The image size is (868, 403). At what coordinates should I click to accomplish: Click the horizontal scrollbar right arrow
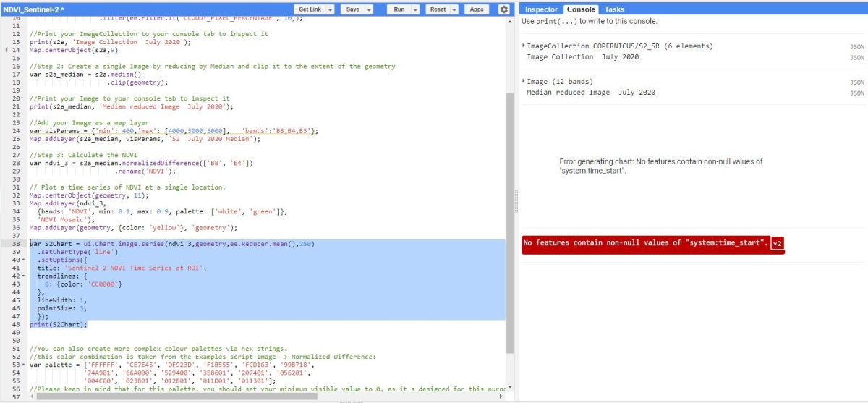click(x=502, y=396)
